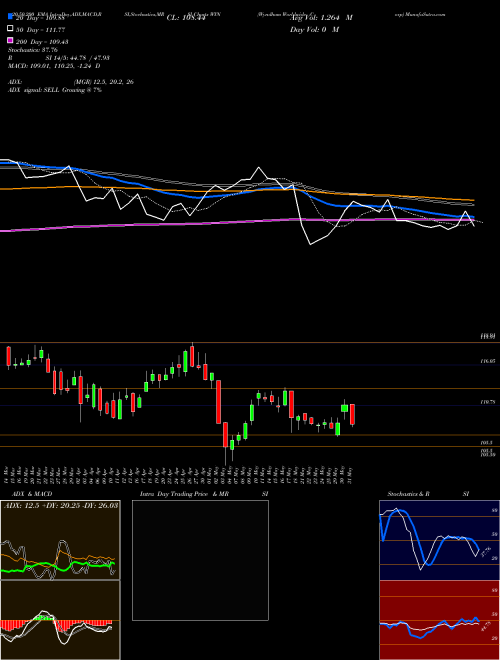Click the 'ADX signal: SELL' text
Viewport: 500px width, 660px height.
pyautogui.click(x=34, y=90)
